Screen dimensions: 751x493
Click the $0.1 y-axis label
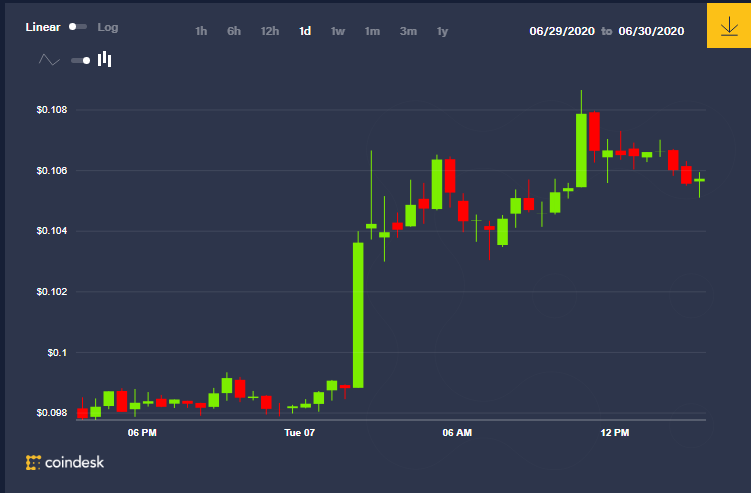click(x=57, y=353)
